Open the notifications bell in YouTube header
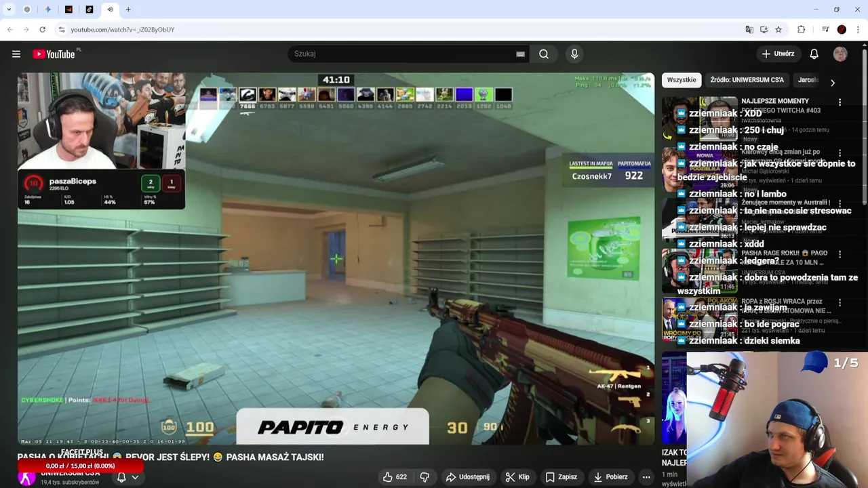This screenshot has height=488, width=868. pyautogui.click(x=814, y=54)
